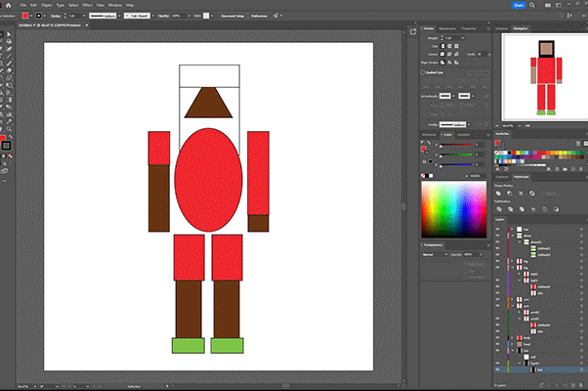Click the Unite shape mode icon in Pathfinder
Screen dimensions: 588x391
[498, 194]
